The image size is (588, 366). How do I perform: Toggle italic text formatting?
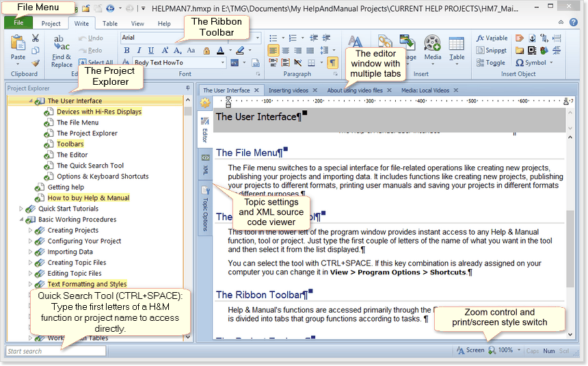(x=139, y=51)
